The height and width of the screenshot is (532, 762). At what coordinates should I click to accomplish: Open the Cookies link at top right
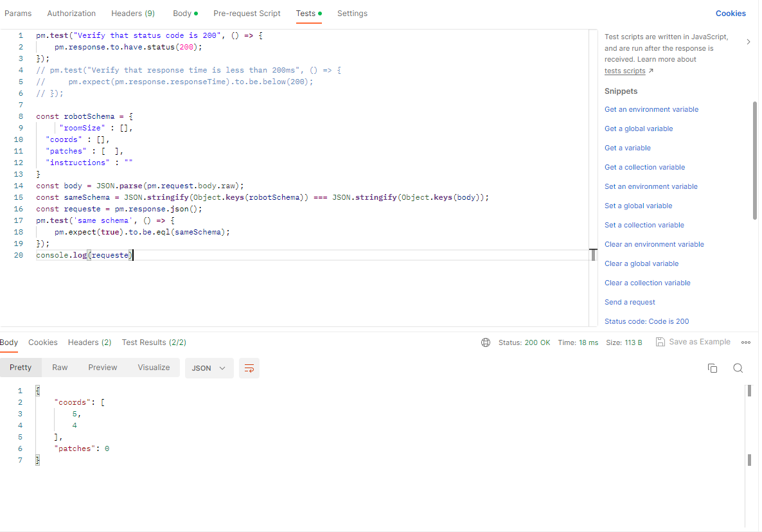coord(731,13)
